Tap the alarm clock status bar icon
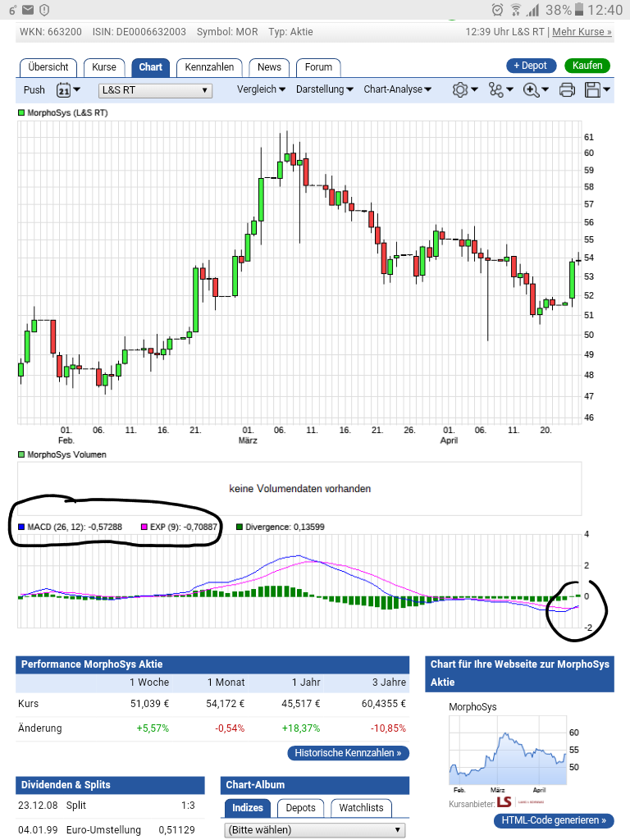630x840 pixels. (498, 10)
